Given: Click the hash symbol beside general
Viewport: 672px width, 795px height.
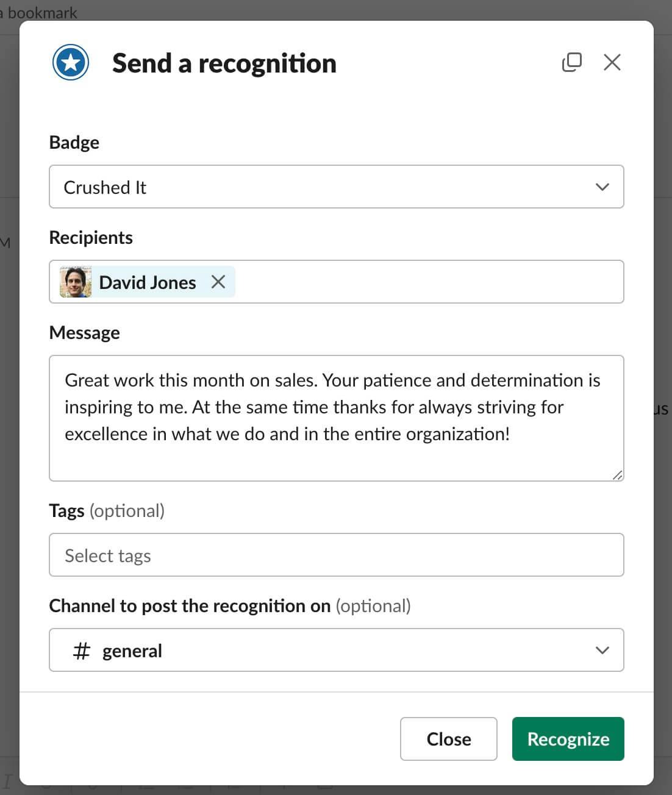Looking at the screenshot, I should pyautogui.click(x=81, y=651).
